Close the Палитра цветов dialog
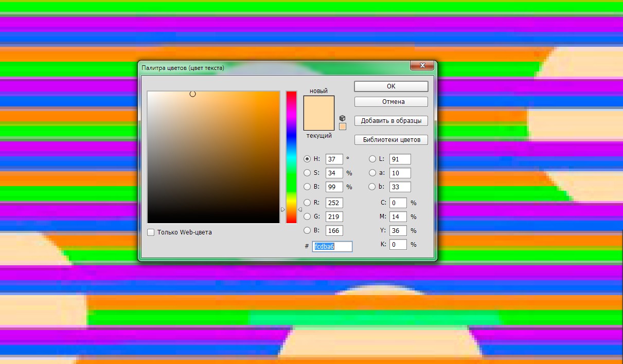 [423, 65]
